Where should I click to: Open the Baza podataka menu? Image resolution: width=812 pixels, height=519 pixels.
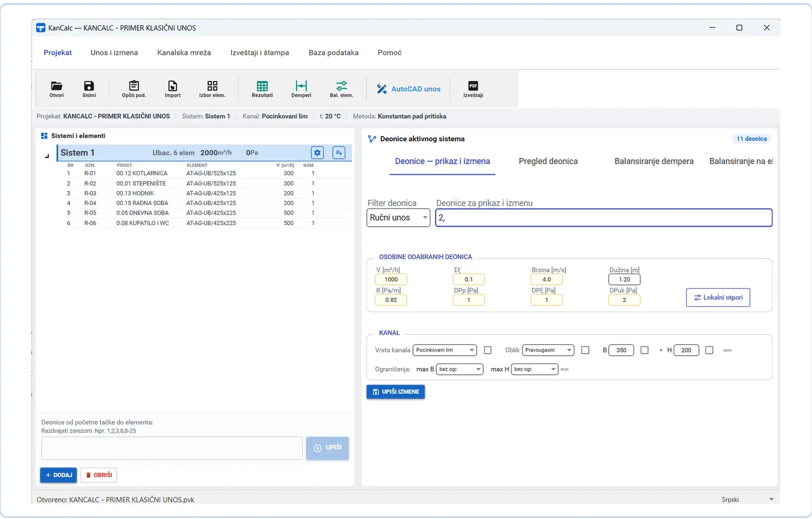(334, 53)
